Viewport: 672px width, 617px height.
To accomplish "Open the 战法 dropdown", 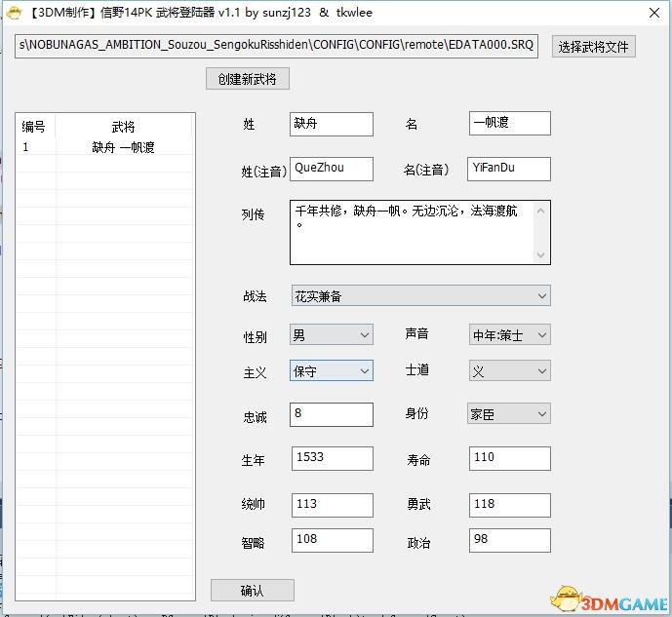I will tap(420, 296).
